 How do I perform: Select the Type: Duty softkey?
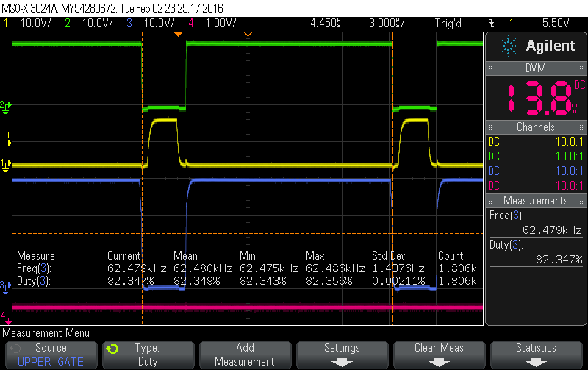tap(148, 355)
